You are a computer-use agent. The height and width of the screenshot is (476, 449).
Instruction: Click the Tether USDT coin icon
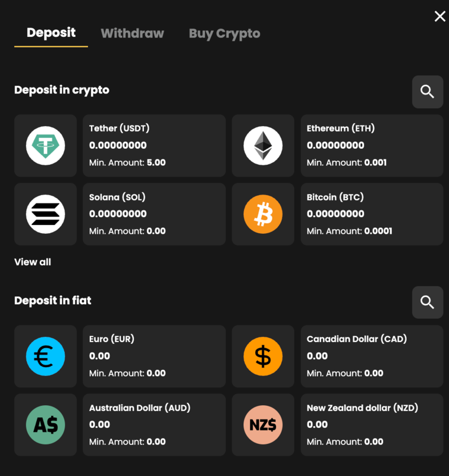pyautogui.click(x=45, y=146)
